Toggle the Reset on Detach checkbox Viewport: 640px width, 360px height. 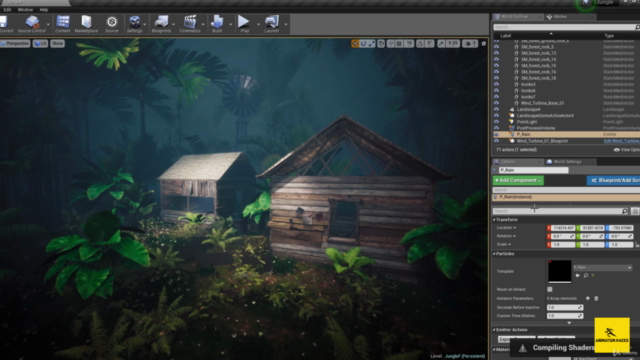[x=550, y=289]
